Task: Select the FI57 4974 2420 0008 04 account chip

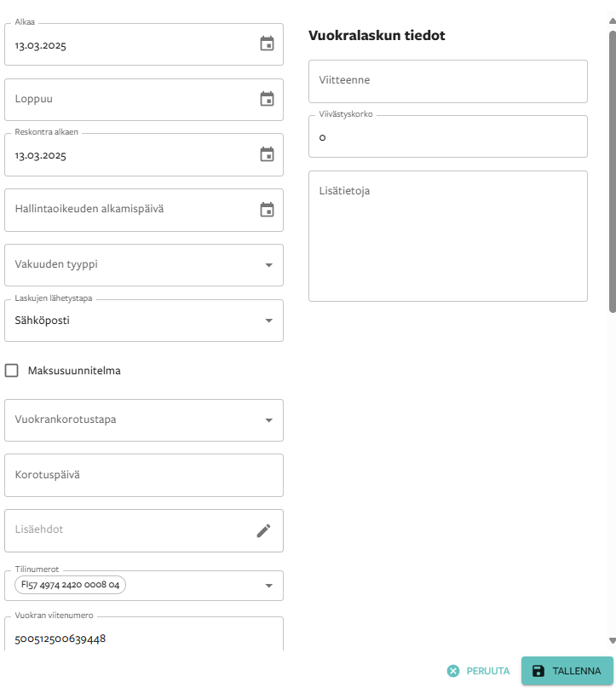Action: coord(70,585)
